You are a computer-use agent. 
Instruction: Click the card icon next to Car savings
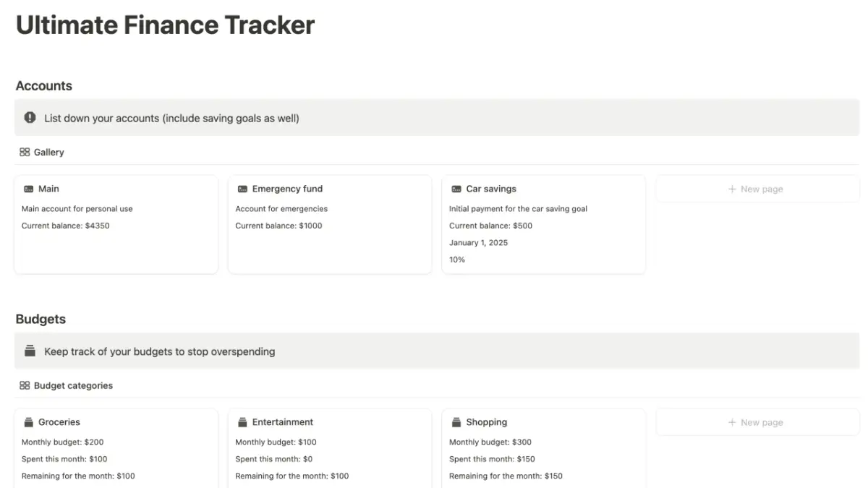[x=456, y=189]
